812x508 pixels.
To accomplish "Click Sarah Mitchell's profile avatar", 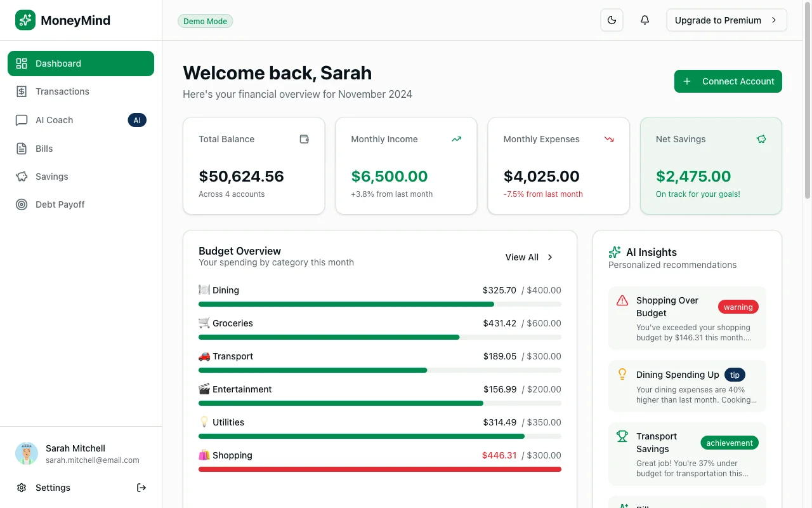I will 26,453.
